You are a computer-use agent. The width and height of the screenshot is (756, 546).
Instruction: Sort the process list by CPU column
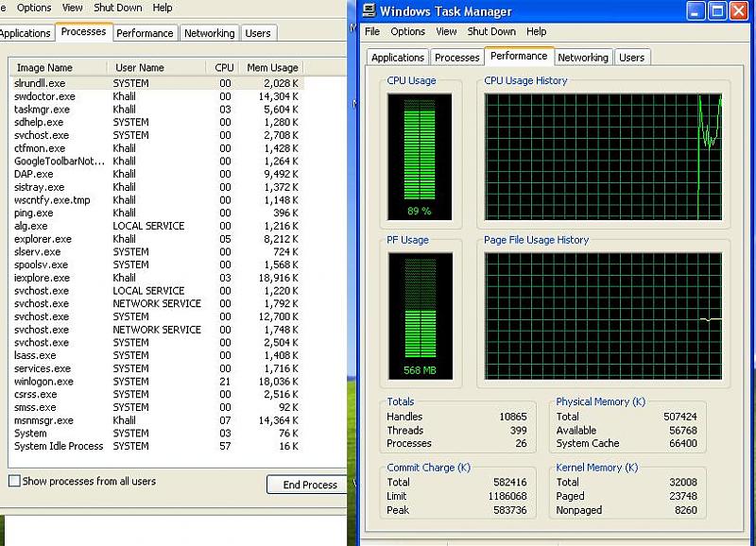click(x=223, y=68)
